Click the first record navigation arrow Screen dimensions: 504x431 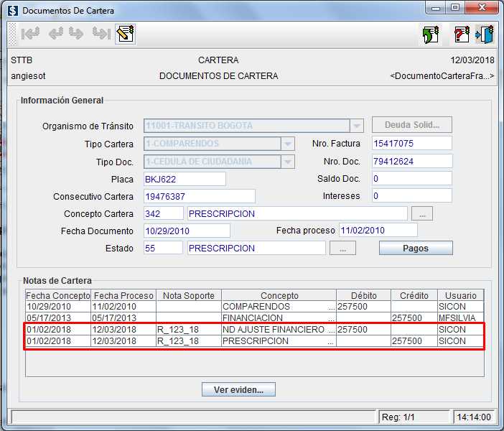point(31,34)
